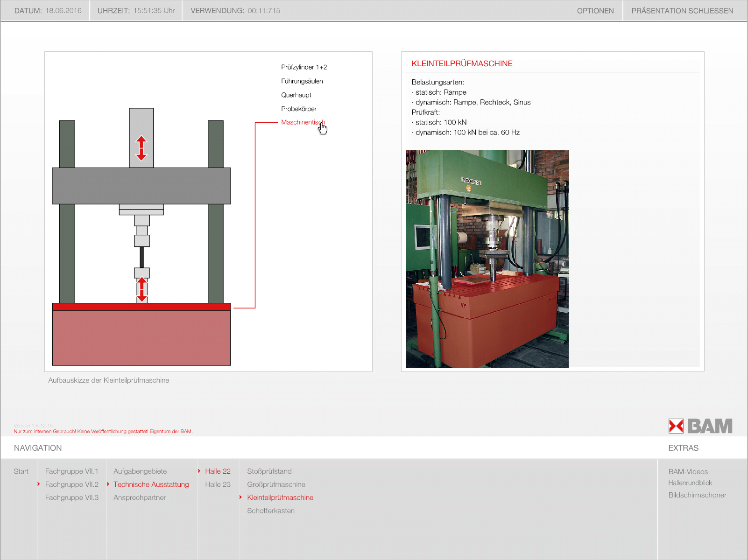Click the grey Querhaupt crossbeam in diagram
Screen dimensions: 748x560
(x=141, y=186)
